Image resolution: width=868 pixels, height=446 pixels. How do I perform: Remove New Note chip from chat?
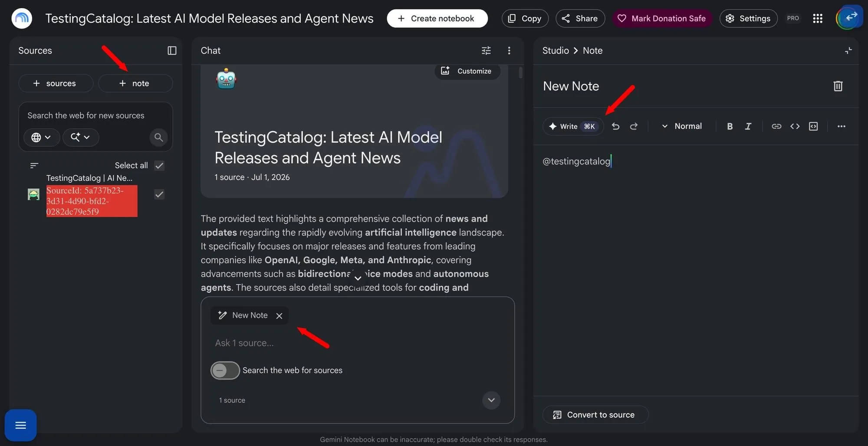[x=279, y=316]
